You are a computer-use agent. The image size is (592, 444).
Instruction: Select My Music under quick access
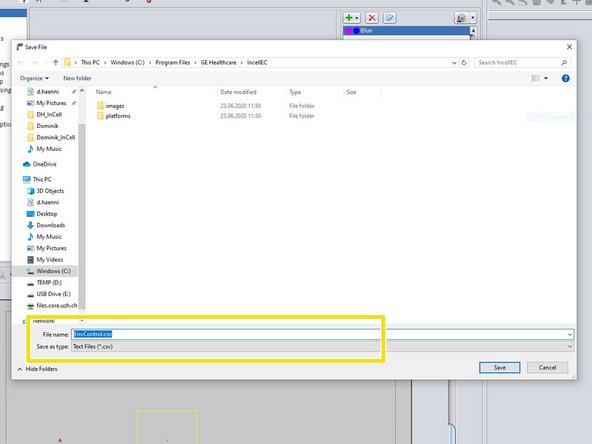click(x=49, y=149)
